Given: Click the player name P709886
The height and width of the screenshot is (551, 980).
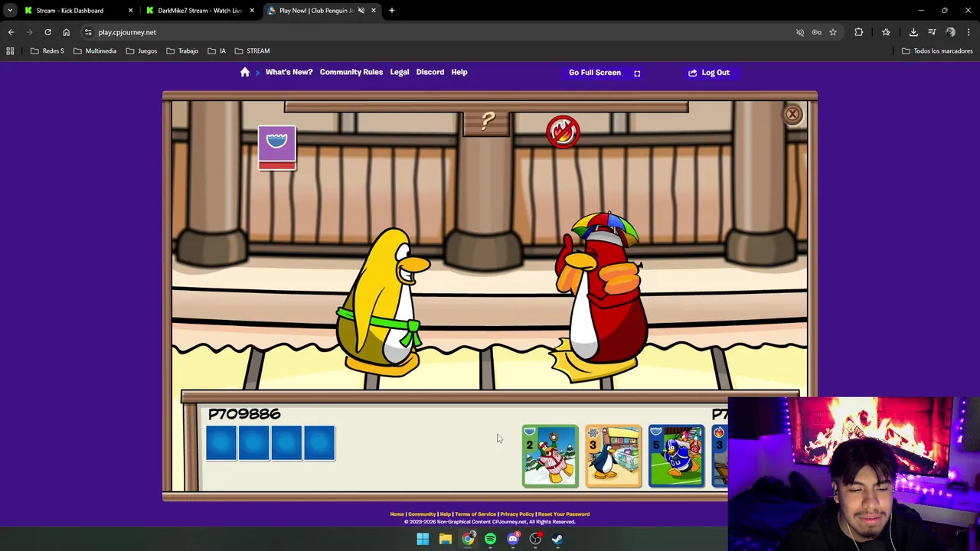Looking at the screenshot, I should [244, 414].
